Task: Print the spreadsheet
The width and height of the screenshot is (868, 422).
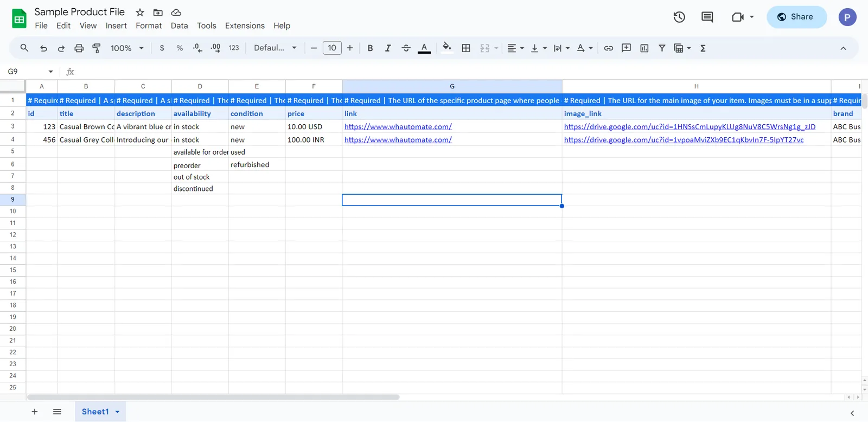Action: (x=79, y=48)
